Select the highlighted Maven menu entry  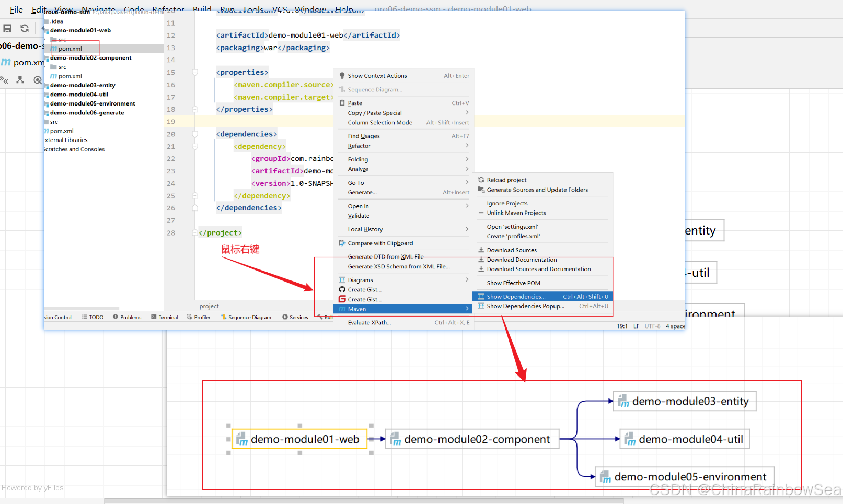click(403, 309)
